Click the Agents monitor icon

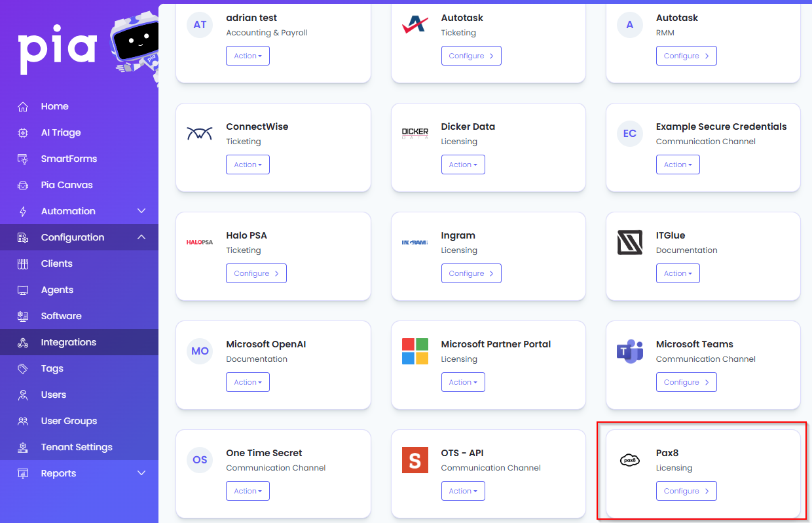click(x=23, y=290)
